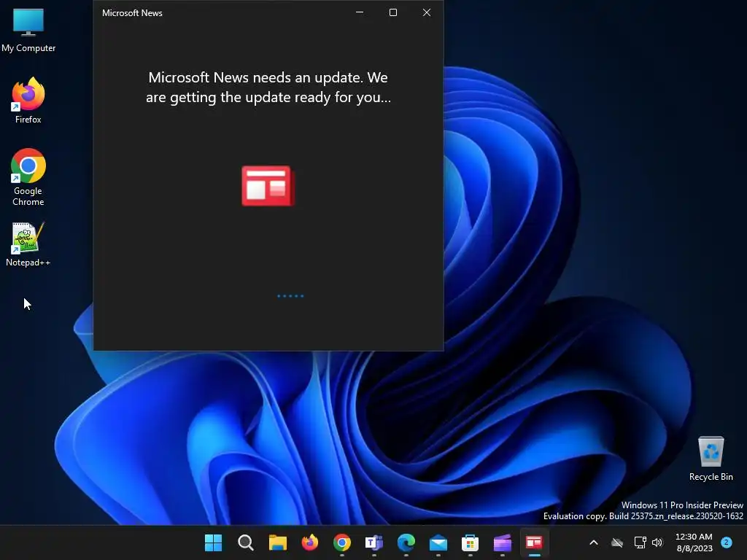The image size is (747, 560).
Task: Minimize the Microsoft News window
Action: [360, 12]
